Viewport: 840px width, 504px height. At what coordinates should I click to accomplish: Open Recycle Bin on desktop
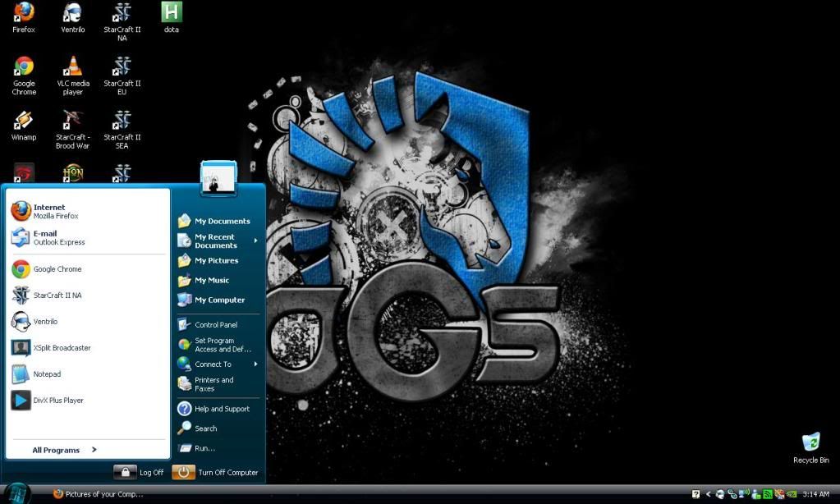810,443
